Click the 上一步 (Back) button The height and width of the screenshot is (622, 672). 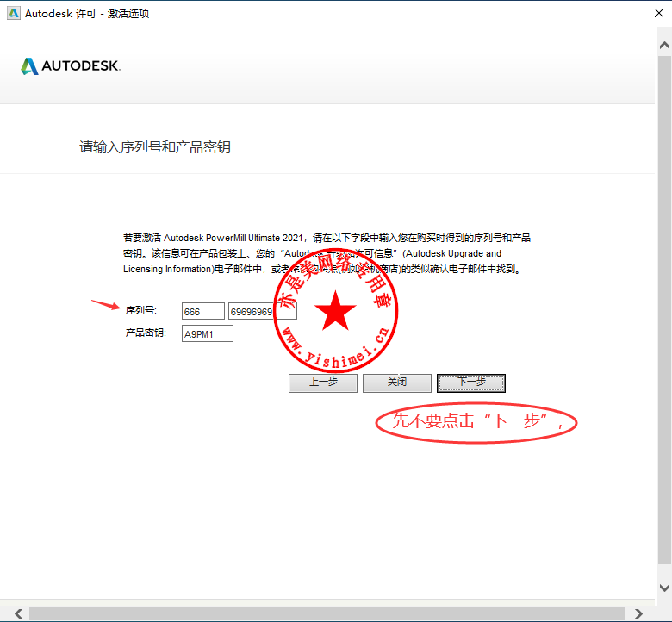[323, 383]
